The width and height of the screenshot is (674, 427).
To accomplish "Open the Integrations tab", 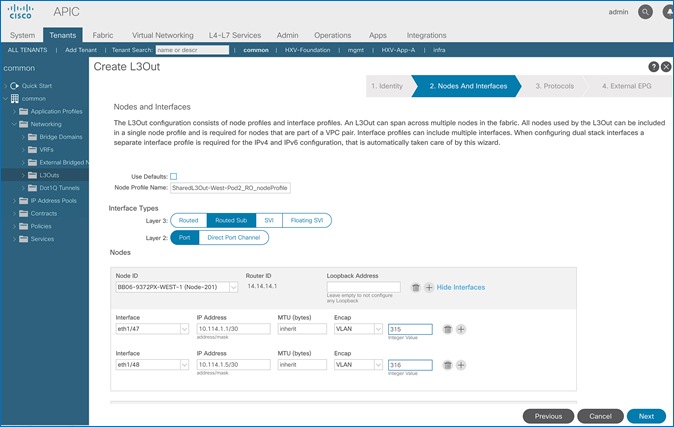I will coord(426,35).
